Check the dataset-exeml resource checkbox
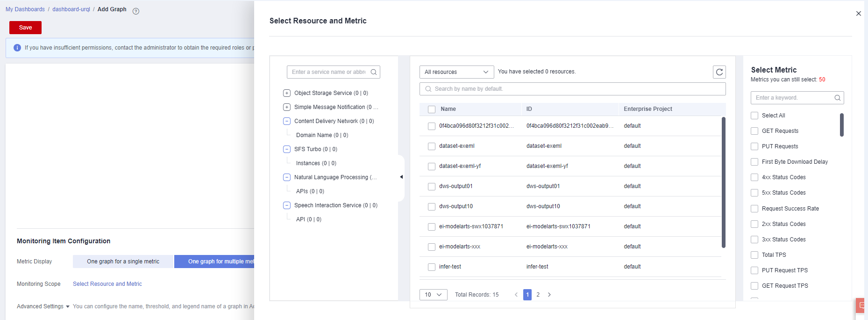This screenshot has height=320, width=868. tap(432, 146)
